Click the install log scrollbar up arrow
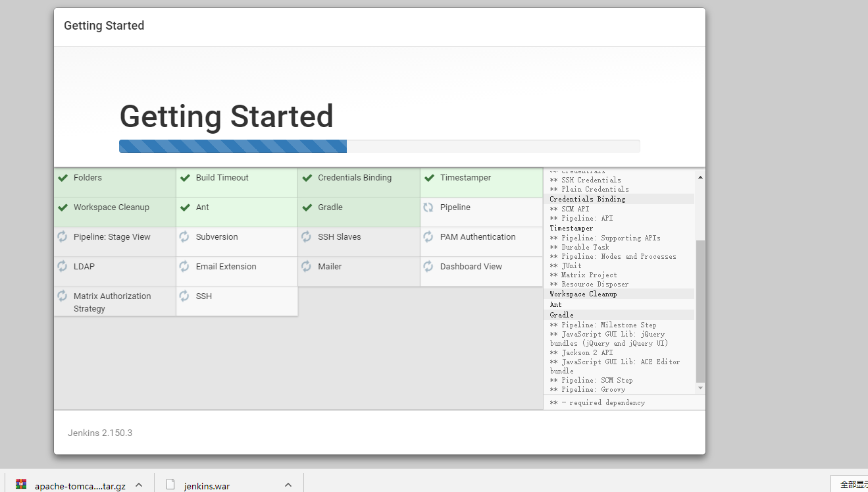The image size is (868, 492). click(700, 177)
